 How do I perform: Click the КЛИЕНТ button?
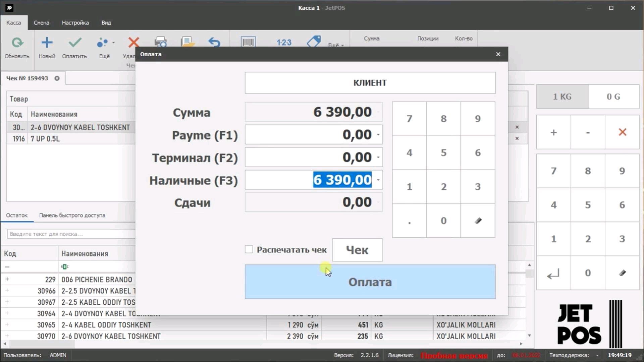coord(370,83)
